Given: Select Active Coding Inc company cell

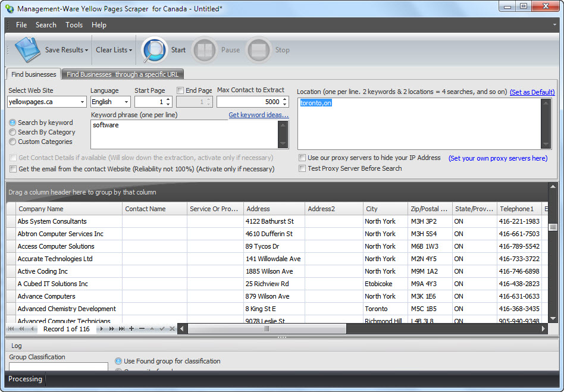Looking at the screenshot, I should 68,271.
